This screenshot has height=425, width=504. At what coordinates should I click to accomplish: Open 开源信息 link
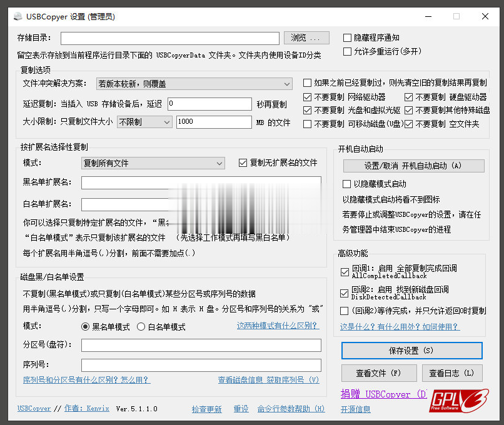[356, 409]
